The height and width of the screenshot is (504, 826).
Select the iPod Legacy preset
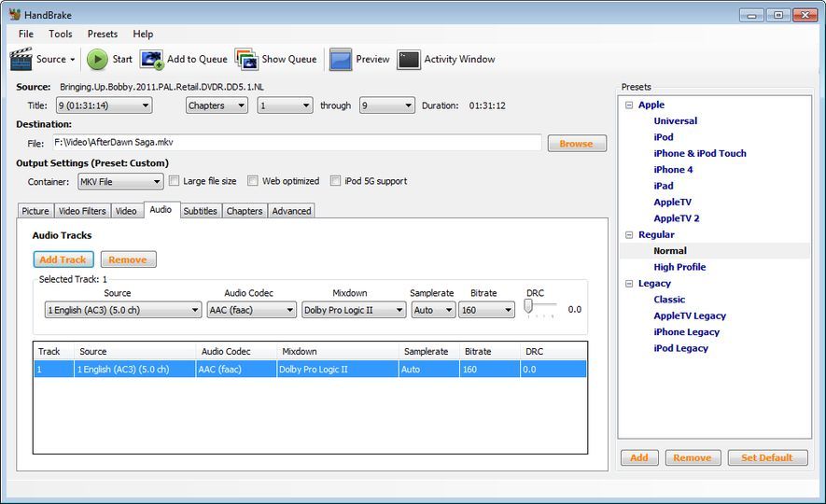(x=680, y=349)
